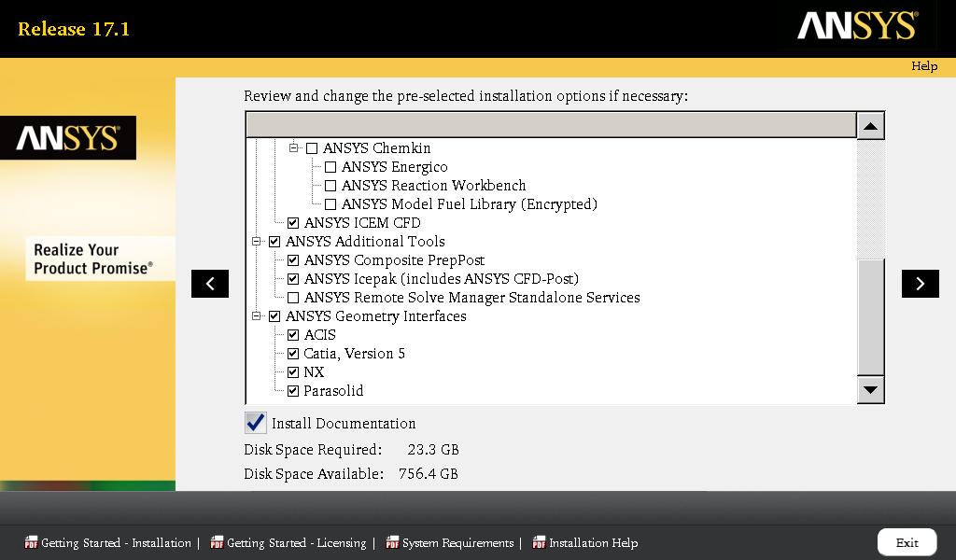This screenshot has width=956, height=560.
Task: Go back with the left arrow button
Action: [x=210, y=284]
